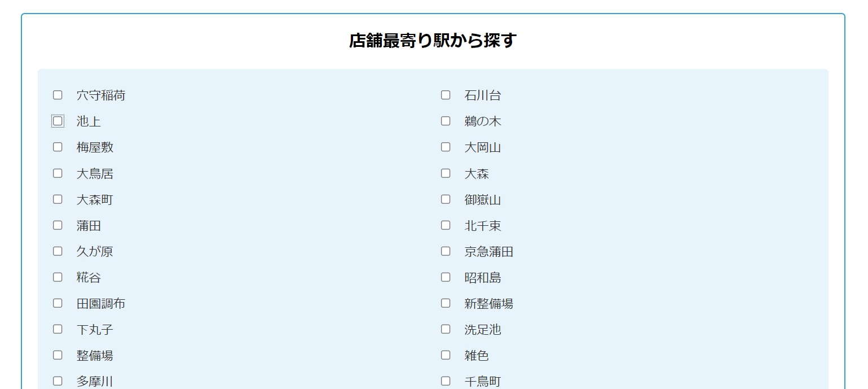868x389 pixels.
Task: Tick the 整備場 checkbox
Action: 58,355
